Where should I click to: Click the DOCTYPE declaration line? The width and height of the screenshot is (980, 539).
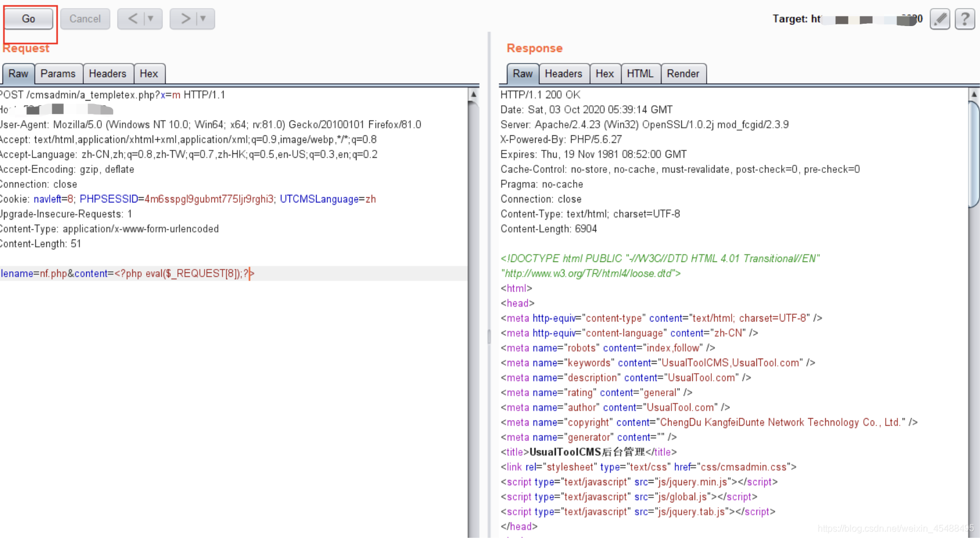point(660,266)
